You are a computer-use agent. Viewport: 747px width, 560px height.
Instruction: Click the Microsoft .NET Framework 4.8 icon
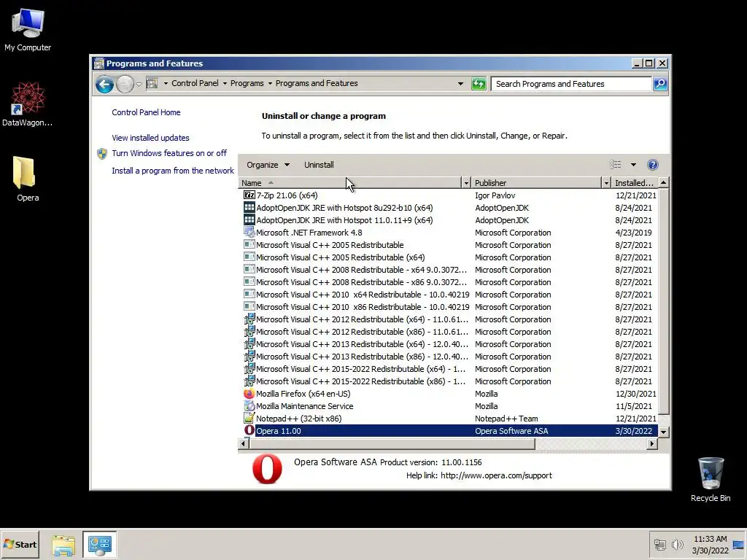click(249, 233)
